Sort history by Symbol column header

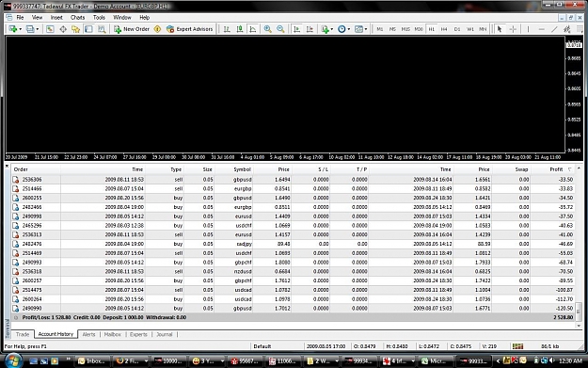(x=242, y=169)
